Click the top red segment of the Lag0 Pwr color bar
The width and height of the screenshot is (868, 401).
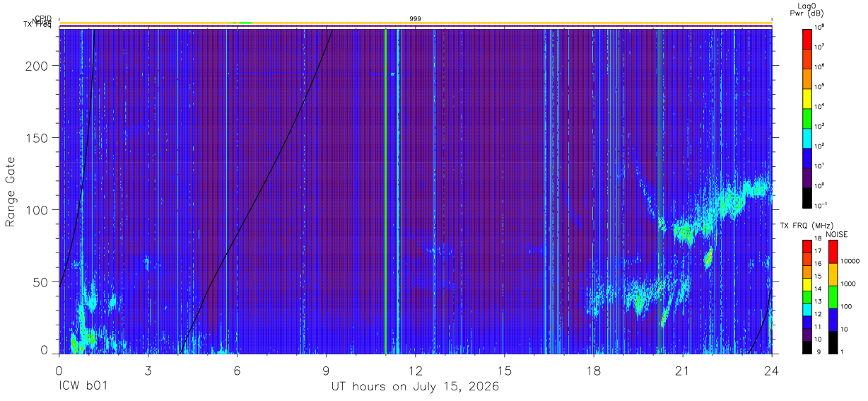pyautogui.click(x=807, y=38)
